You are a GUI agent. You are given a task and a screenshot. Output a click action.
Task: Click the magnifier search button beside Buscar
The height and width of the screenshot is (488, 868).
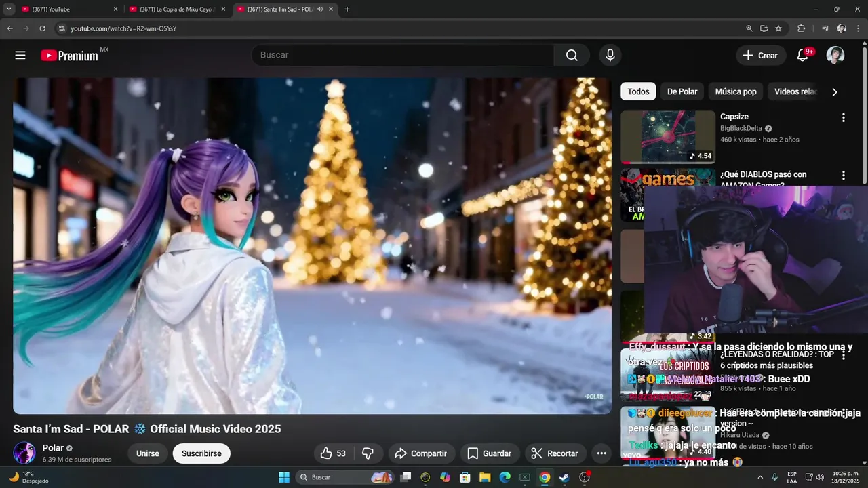point(572,56)
